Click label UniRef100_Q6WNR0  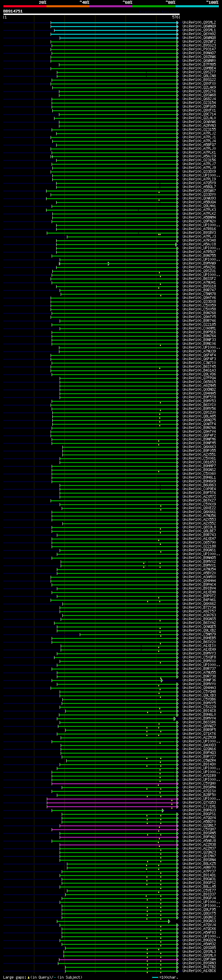[x=199, y=60]
